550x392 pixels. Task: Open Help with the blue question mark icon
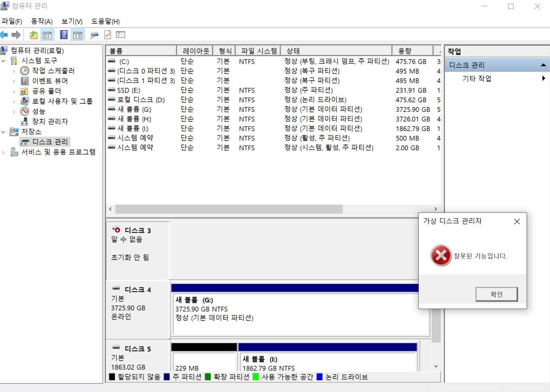coord(64,35)
